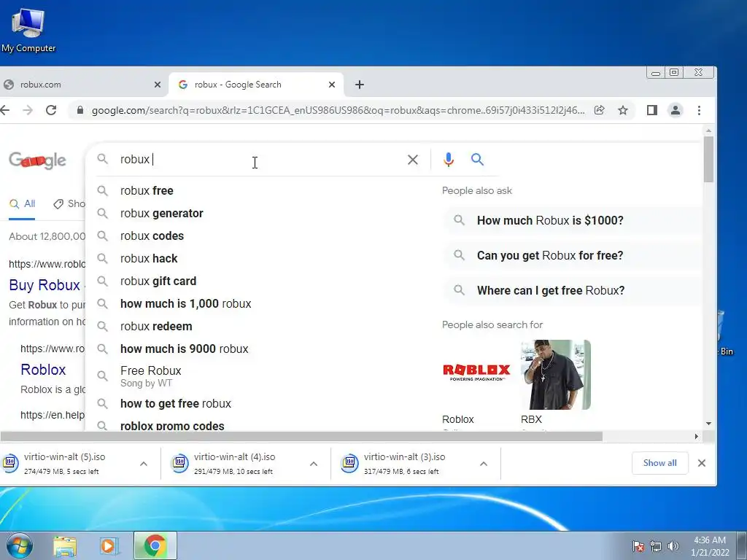The height and width of the screenshot is (560, 747).
Task: Open the All results tab
Action: 22,204
